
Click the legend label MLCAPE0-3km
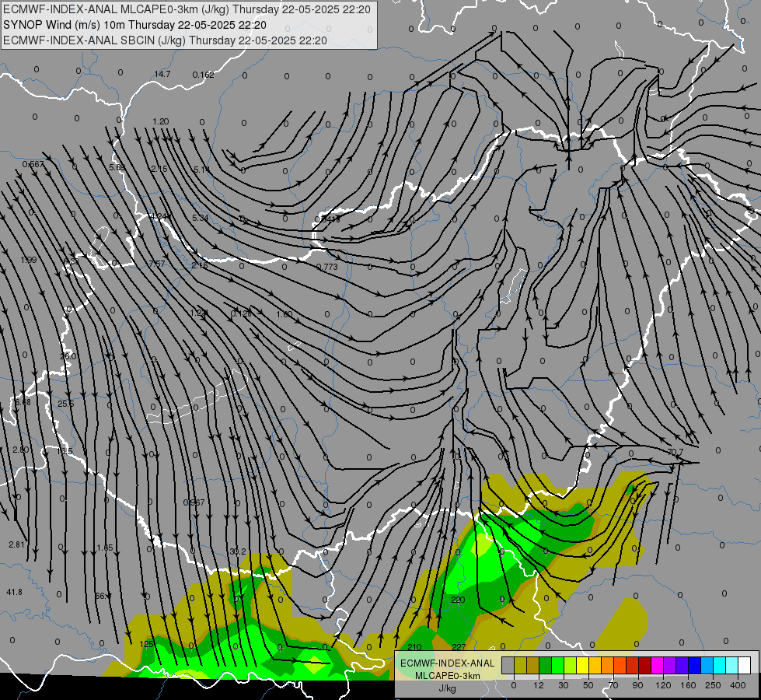(x=448, y=675)
